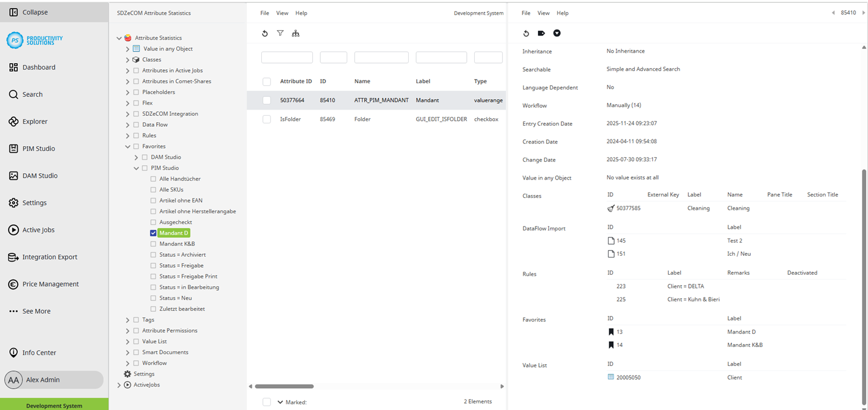The height and width of the screenshot is (410, 868).
Task: Click the tag icon in the right panel toolbar
Action: point(541,33)
